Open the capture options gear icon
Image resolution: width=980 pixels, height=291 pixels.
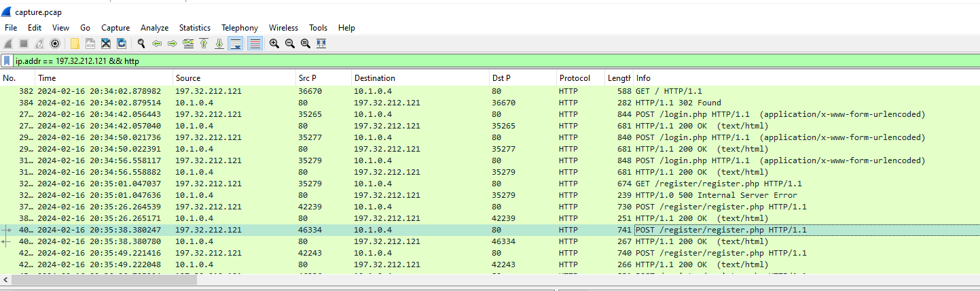pos(55,44)
